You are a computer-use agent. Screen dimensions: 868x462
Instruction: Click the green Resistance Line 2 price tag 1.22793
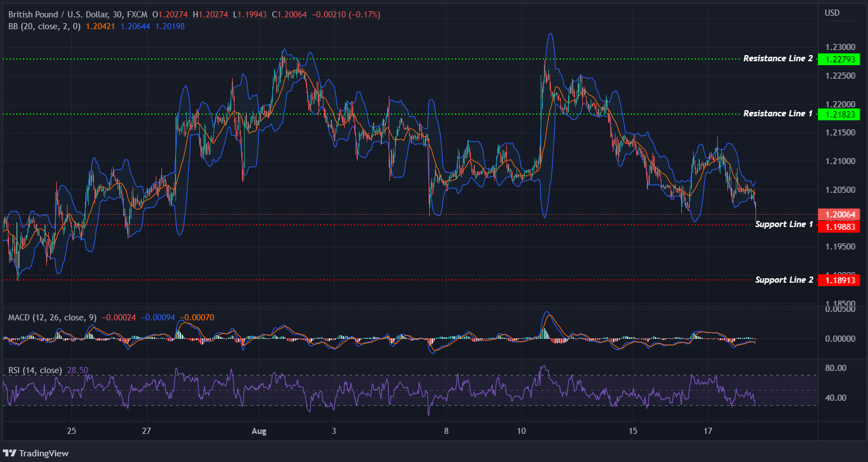(839, 59)
